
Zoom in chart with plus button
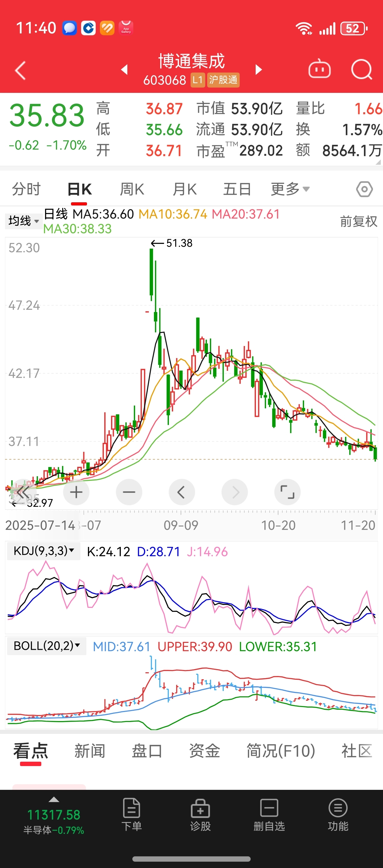tap(76, 492)
